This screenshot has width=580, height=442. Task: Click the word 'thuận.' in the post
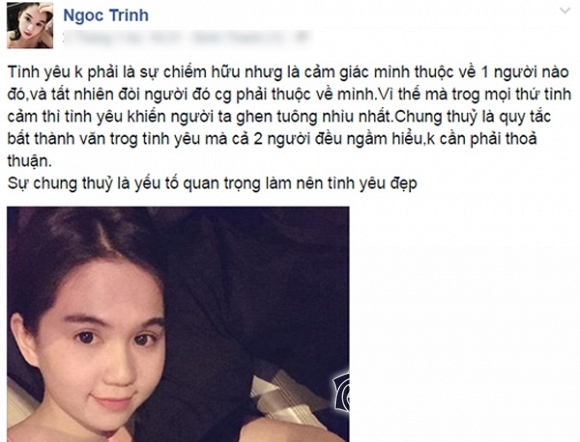pos(30,161)
